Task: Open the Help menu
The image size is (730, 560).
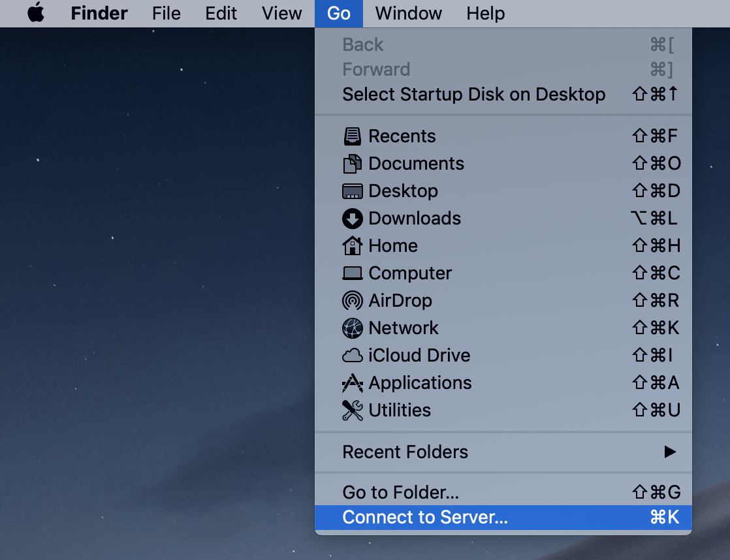Action: (486, 14)
